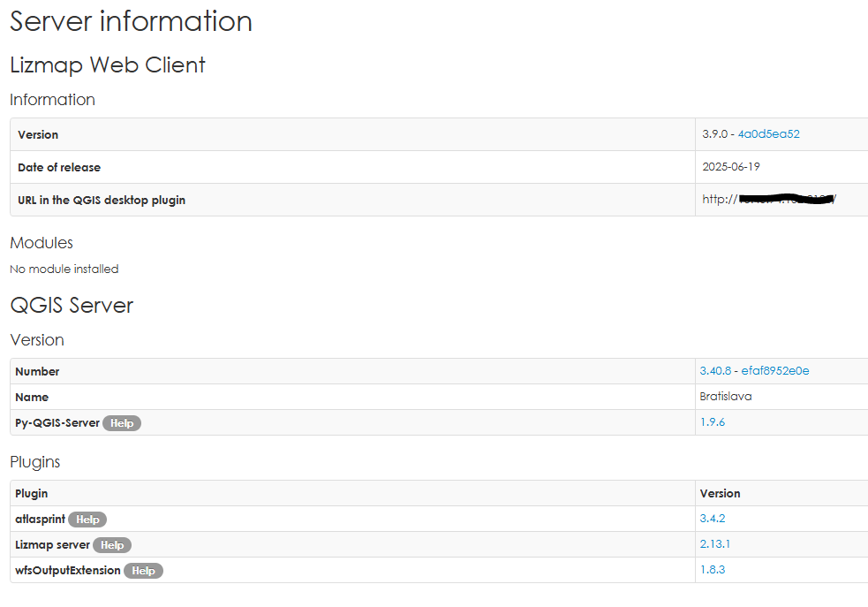The image size is (868, 607).
Task: Click the 'Version' heading under QGIS Server
Action: pyautogui.click(x=37, y=340)
